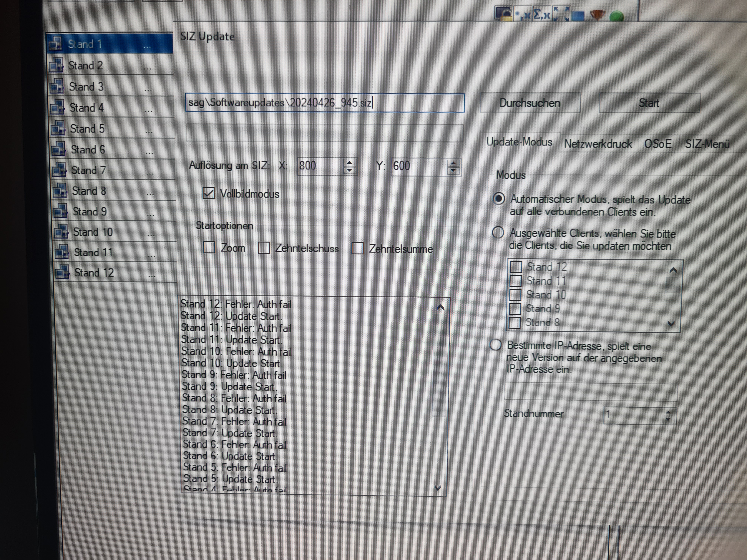Uncheck the Vollbildmodus checkbox

(208, 193)
